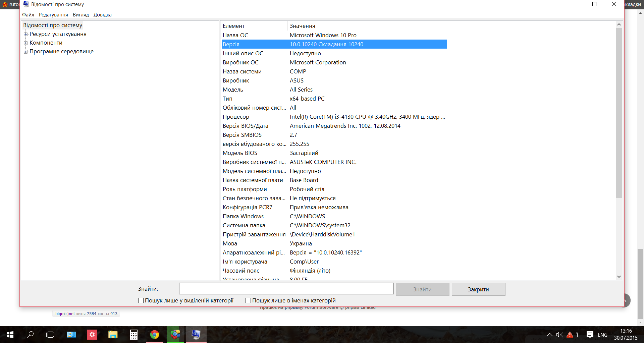Viewport: 644px width, 343px height.
Task: Show hidden tray icons chevron
Action: (549, 335)
